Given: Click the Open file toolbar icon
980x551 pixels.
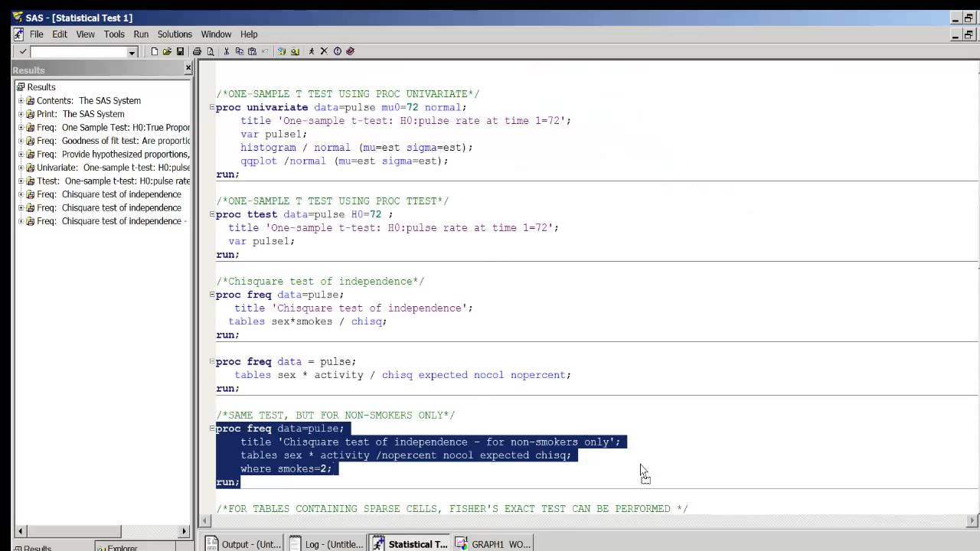Looking at the screenshot, I should coord(167,51).
